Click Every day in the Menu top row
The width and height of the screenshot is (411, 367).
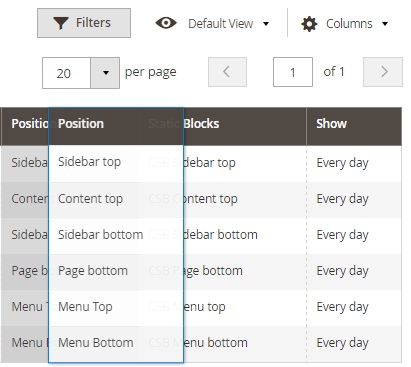pyautogui.click(x=342, y=307)
